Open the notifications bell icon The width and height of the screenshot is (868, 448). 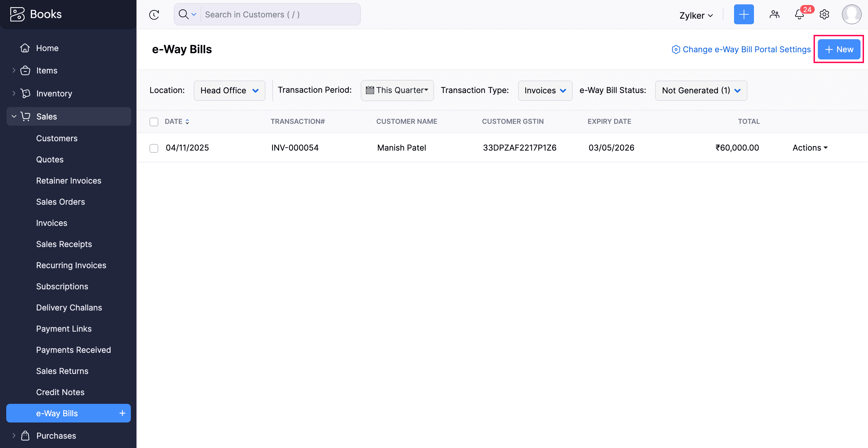[x=799, y=15]
